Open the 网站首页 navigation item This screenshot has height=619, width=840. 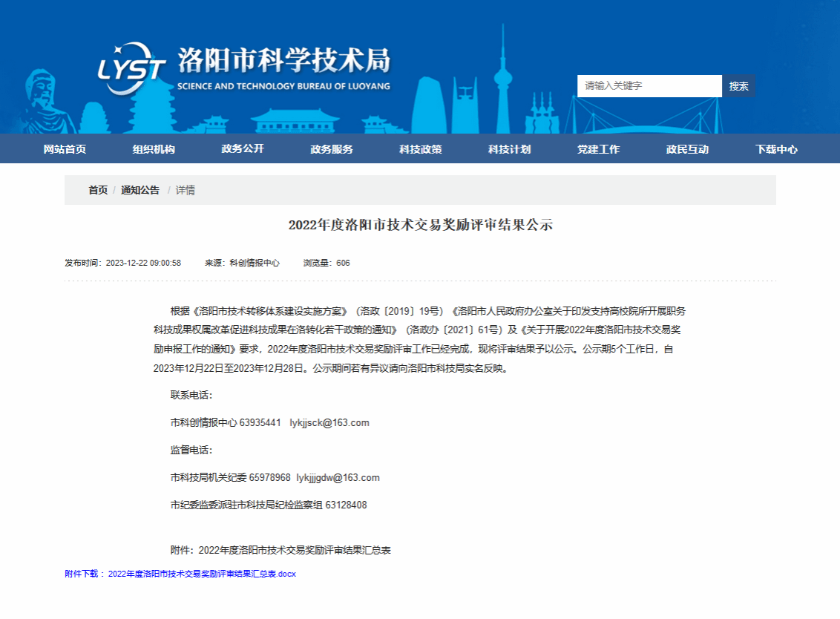[x=65, y=149]
